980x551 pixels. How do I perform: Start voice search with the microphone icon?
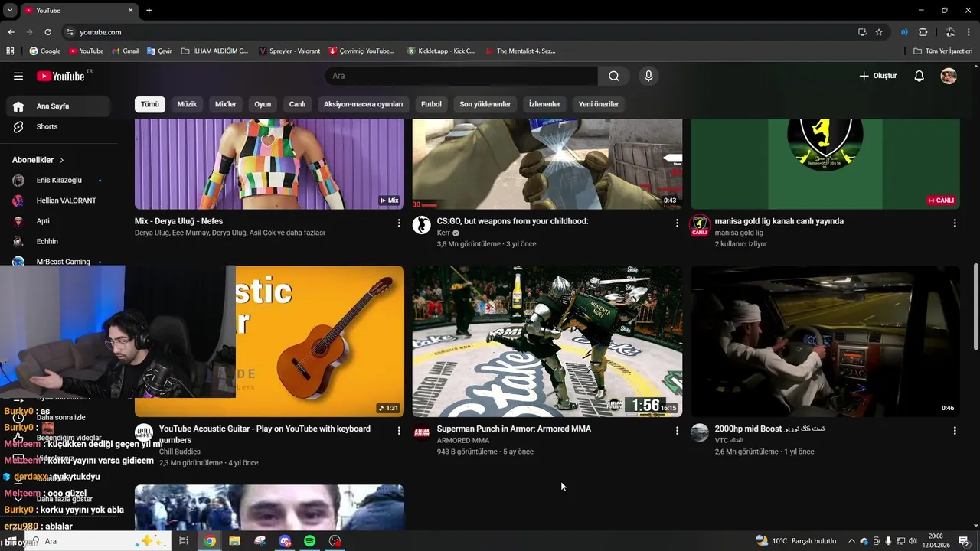(648, 76)
